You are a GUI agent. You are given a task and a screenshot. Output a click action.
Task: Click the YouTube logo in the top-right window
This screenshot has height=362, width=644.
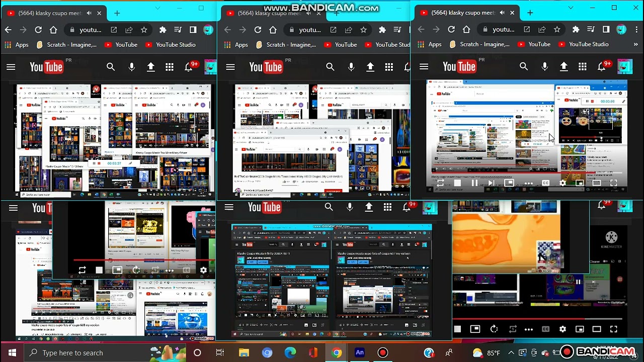459,66
